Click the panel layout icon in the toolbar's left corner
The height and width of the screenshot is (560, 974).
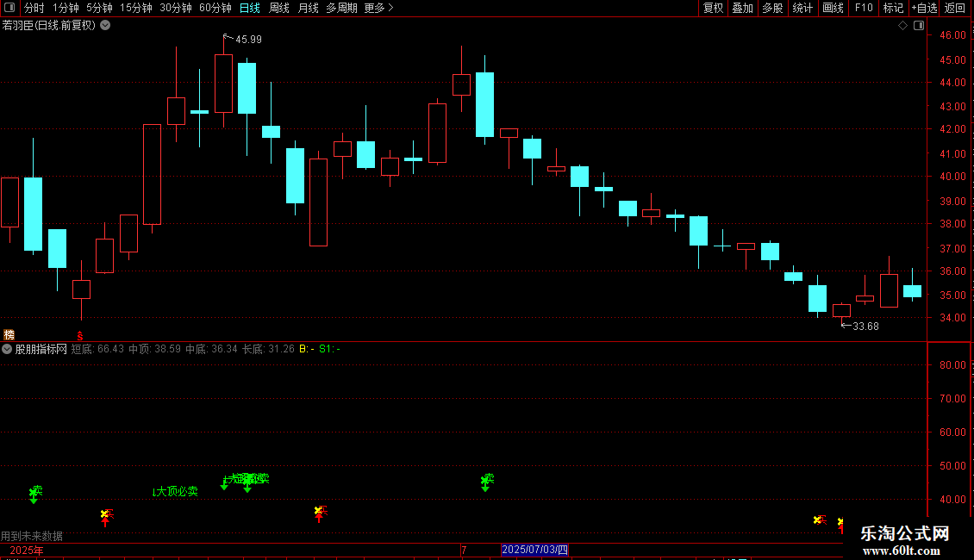[9, 8]
